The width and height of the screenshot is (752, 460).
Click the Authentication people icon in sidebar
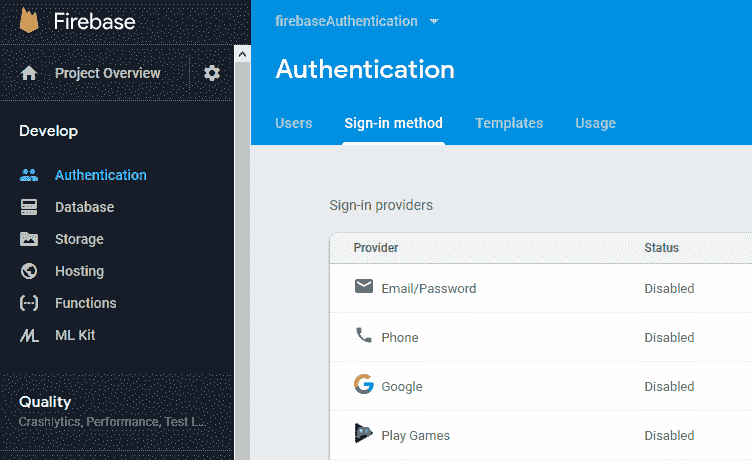tap(29, 175)
